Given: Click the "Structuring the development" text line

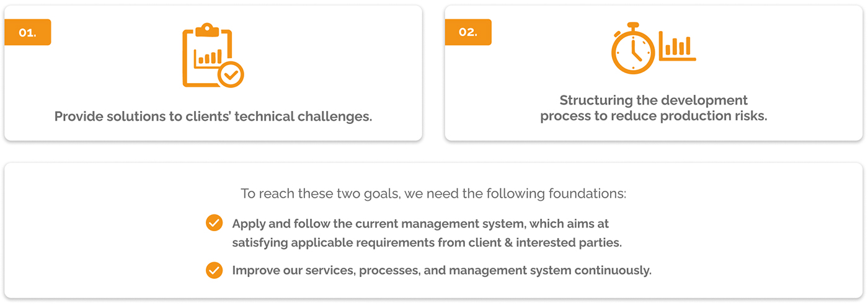Looking at the screenshot, I should (x=653, y=100).
